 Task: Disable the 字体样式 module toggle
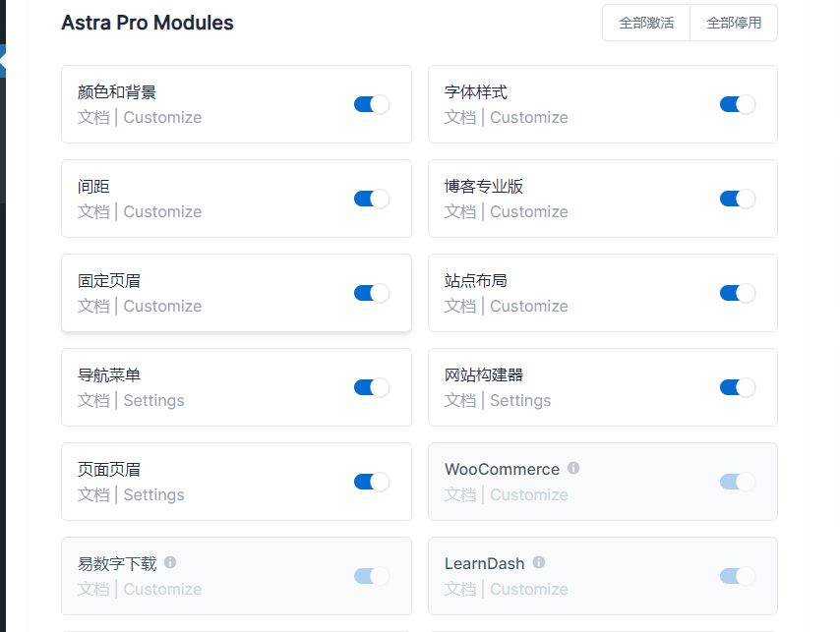(738, 104)
